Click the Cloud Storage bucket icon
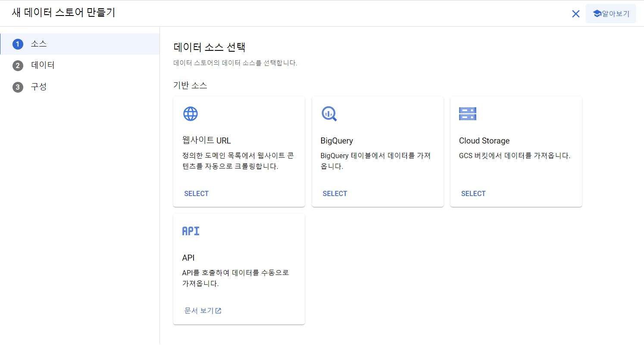This screenshot has width=644, height=349. click(468, 114)
